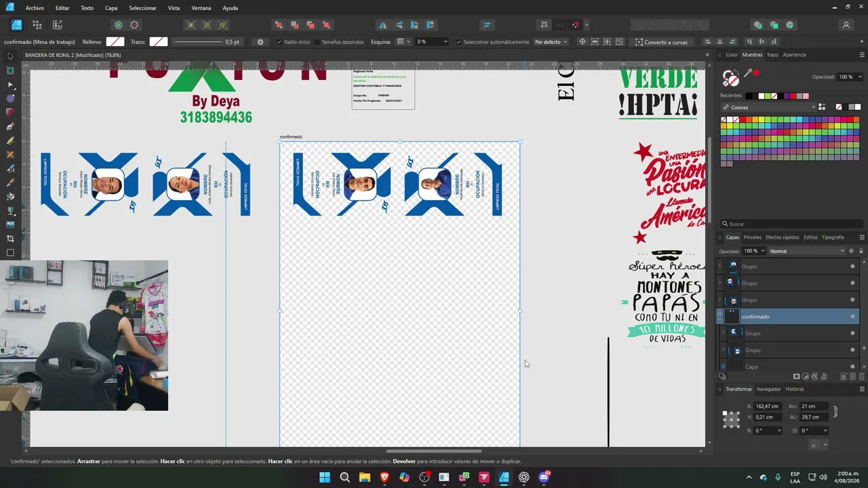
Task: Select the Pen tool
Action: (10, 127)
